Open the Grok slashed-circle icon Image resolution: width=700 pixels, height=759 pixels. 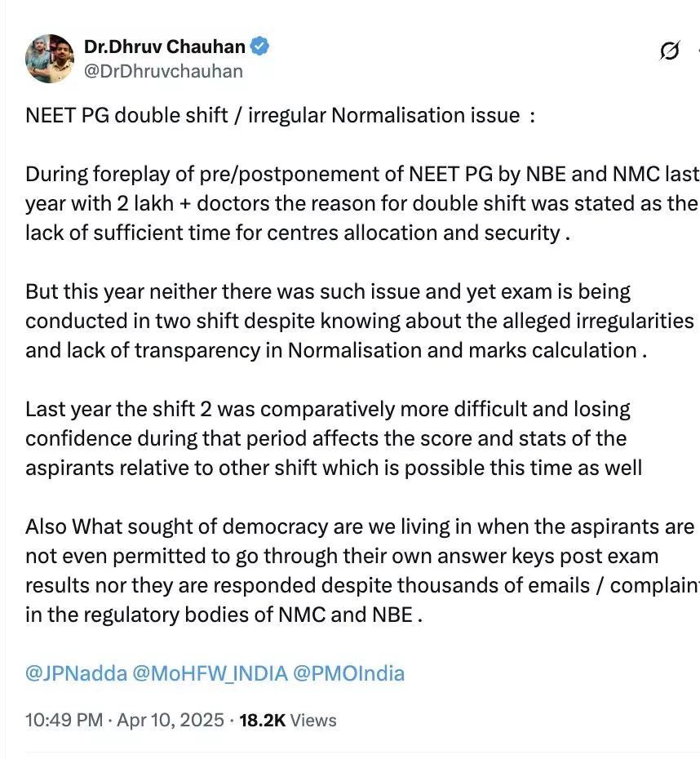pyautogui.click(x=669, y=51)
